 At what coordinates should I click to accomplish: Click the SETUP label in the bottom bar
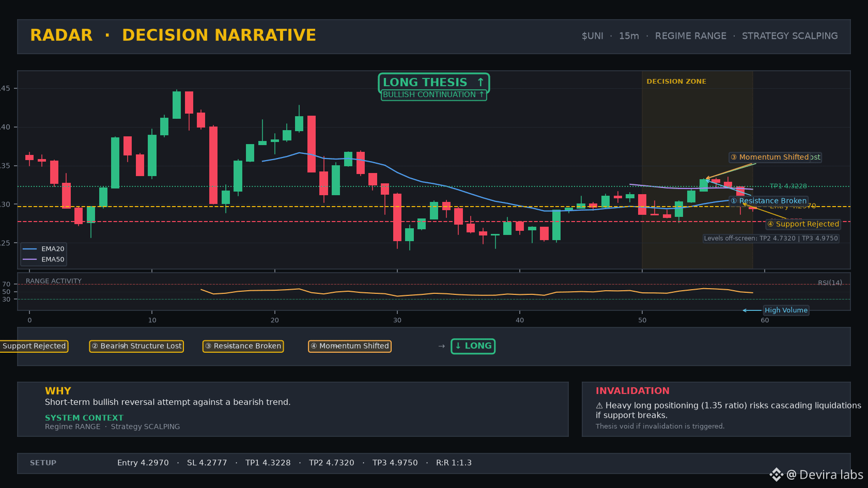point(43,463)
